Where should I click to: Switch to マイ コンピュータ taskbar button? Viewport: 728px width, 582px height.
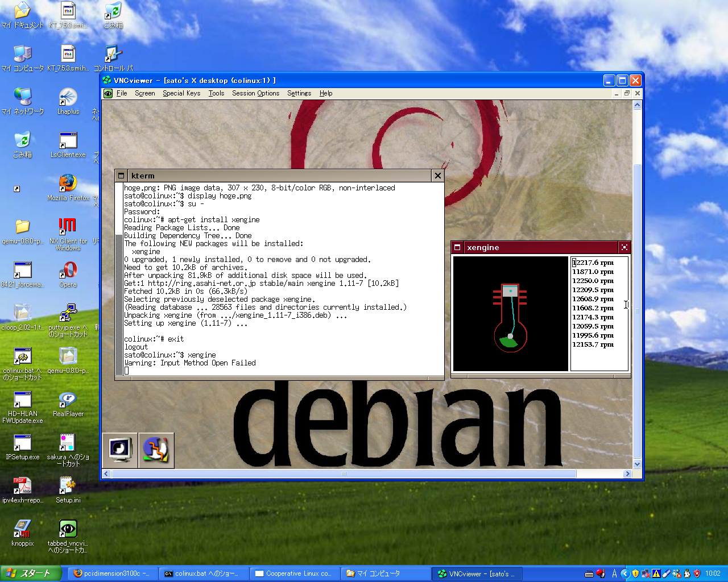[385, 573]
